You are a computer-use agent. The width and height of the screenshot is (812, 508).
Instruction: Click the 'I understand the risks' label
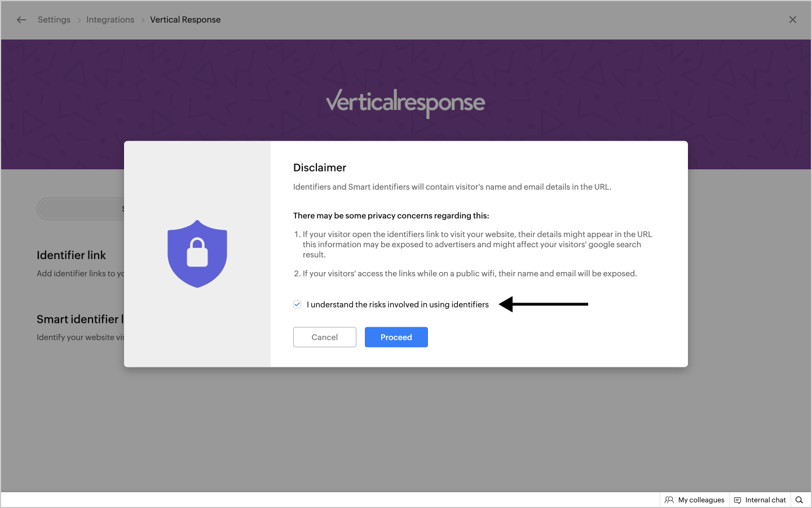point(398,304)
